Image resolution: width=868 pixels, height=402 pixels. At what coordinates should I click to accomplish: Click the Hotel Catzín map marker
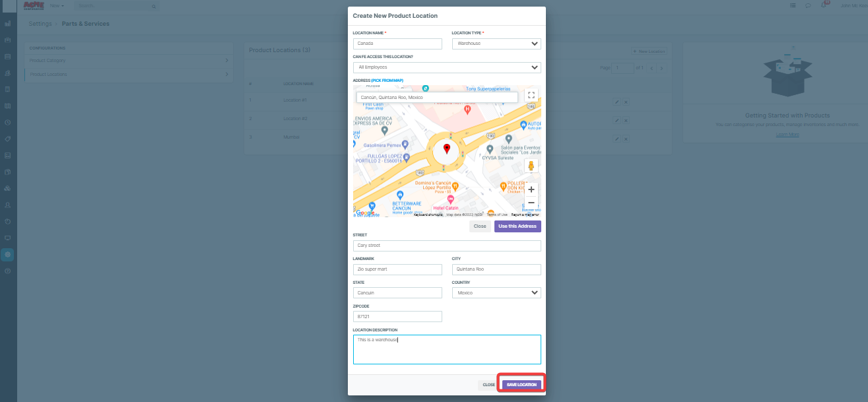[x=451, y=199]
